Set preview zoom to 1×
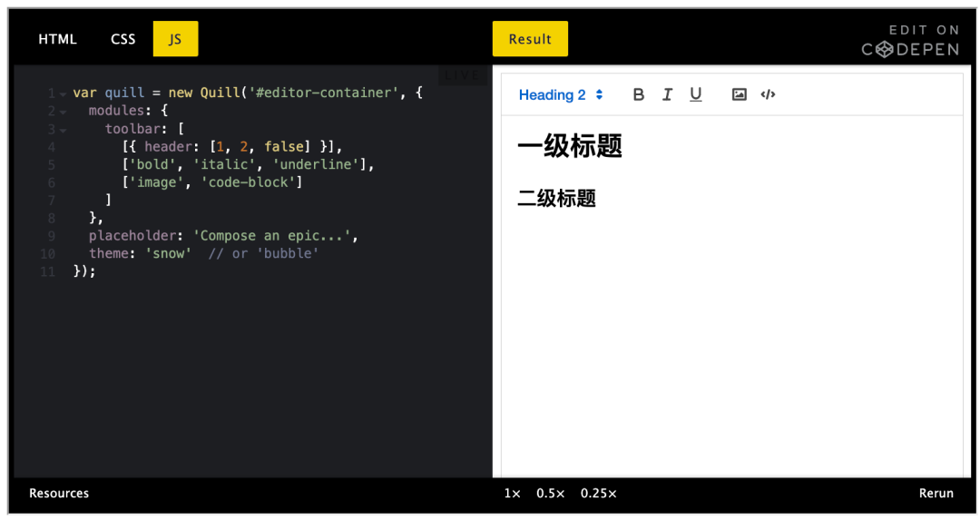 [513, 493]
